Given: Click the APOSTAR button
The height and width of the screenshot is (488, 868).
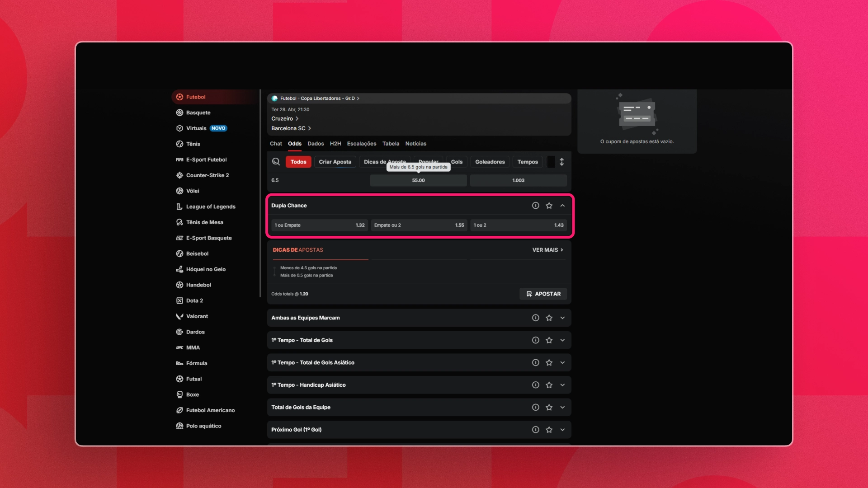Looking at the screenshot, I should coord(543,294).
